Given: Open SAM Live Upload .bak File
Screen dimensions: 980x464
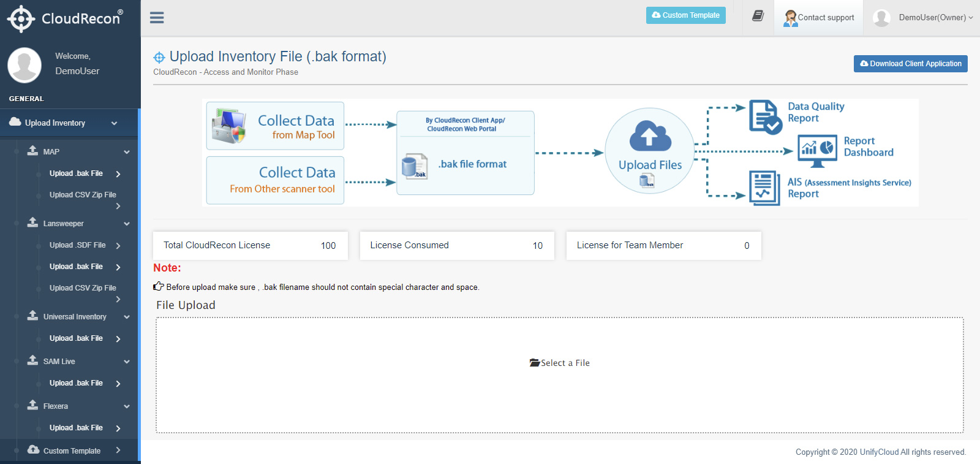Looking at the screenshot, I should click(x=76, y=383).
